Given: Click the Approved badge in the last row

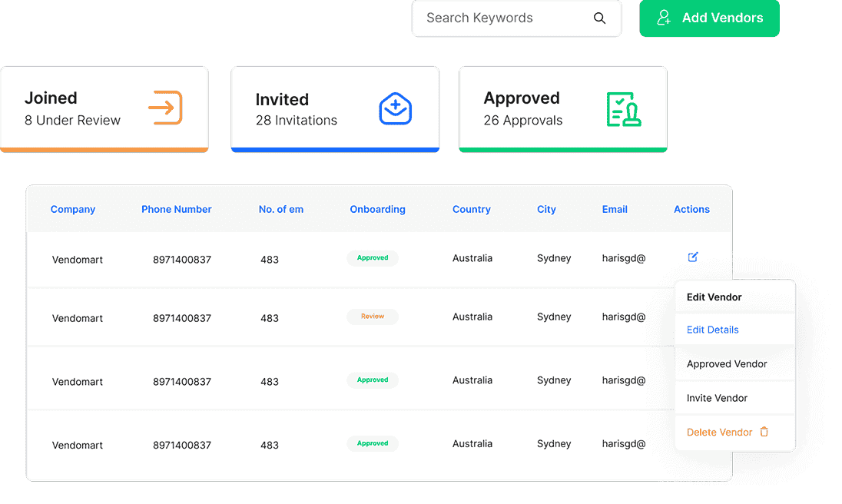Looking at the screenshot, I should coord(373,443).
